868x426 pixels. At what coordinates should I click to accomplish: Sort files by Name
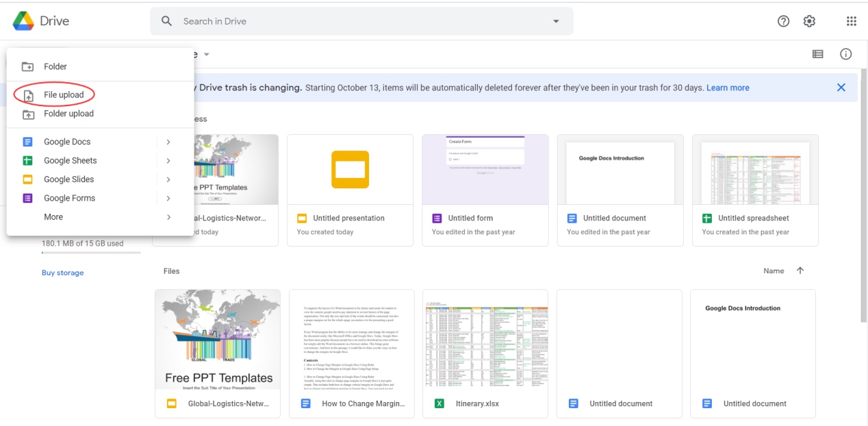[x=774, y=271]
